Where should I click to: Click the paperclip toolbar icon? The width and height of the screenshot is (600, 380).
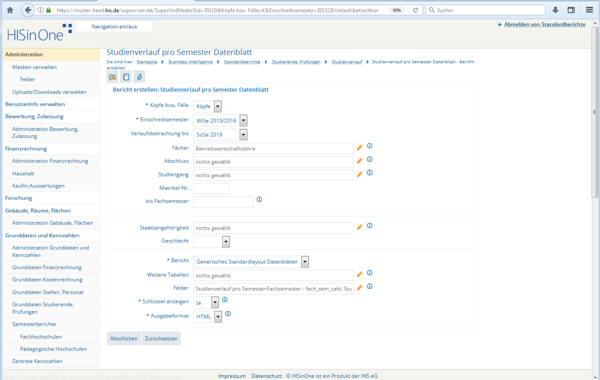click(x=139, y=77)
